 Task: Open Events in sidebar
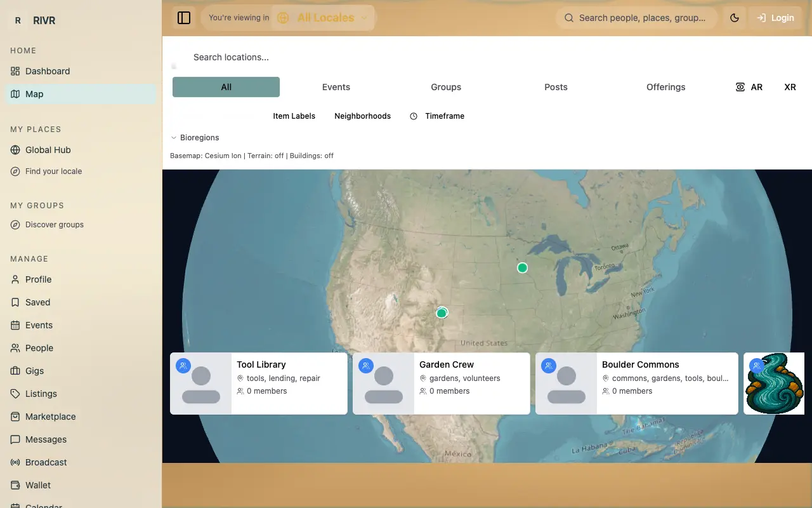[80, 325]
